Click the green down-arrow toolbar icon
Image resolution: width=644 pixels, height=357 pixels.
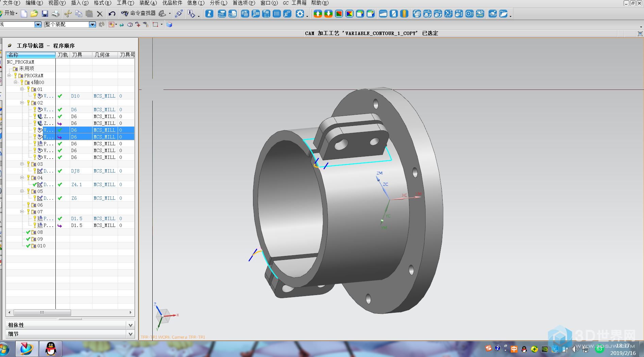(328, 14)
